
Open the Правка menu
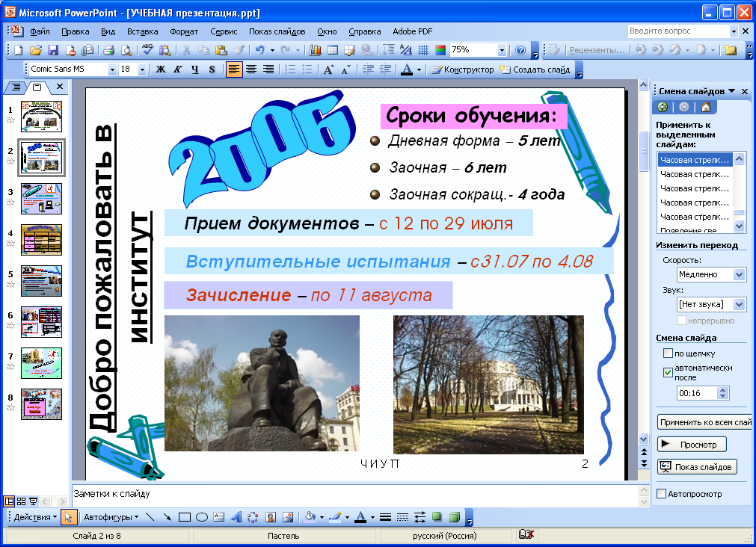(76, 31)
